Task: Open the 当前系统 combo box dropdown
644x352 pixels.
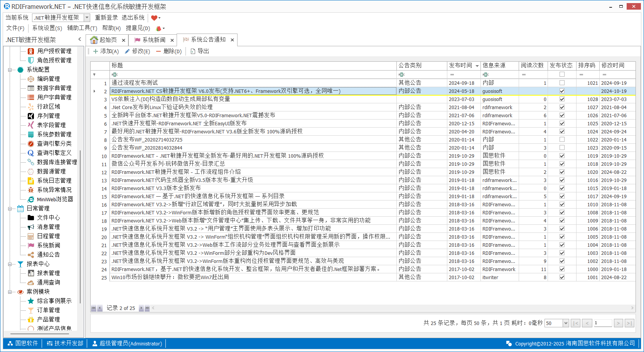Action: 87,18
